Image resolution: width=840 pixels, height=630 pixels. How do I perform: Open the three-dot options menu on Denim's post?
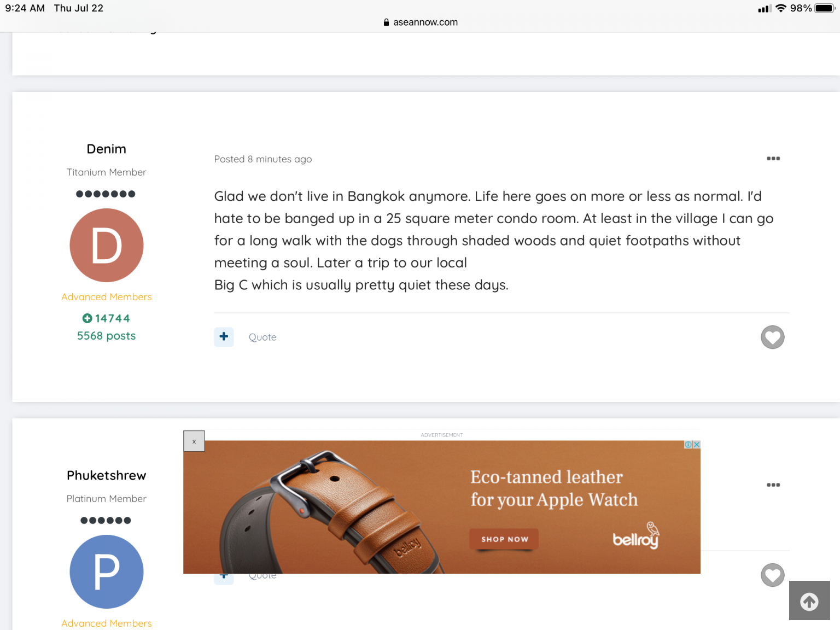tap(773, 159)
